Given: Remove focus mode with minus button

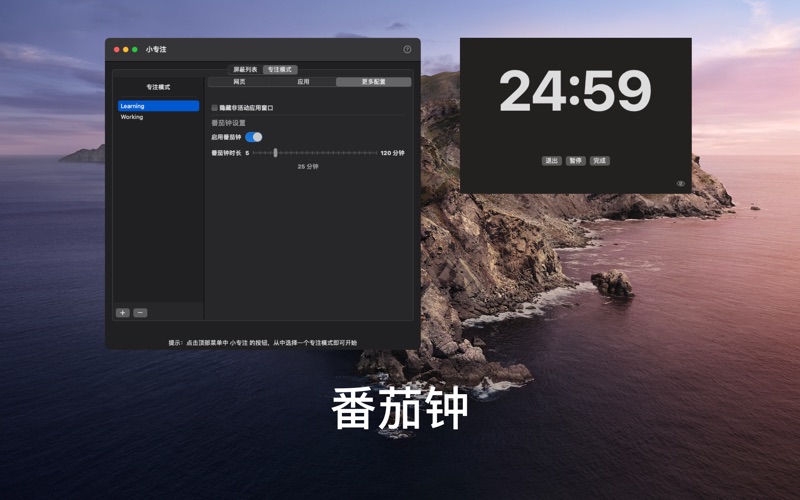Looking at the screenshot, I should pyautogui.click(x=140, y=313).
